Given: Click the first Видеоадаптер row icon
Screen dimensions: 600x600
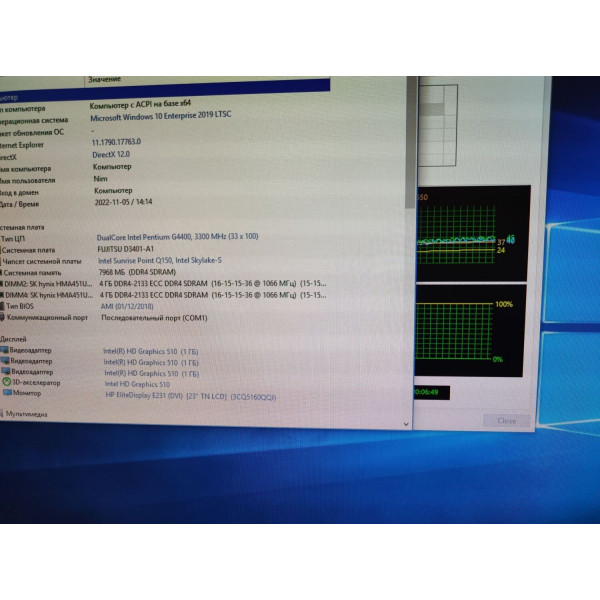Looking at the screenshot, I should (x=4, y=350).
